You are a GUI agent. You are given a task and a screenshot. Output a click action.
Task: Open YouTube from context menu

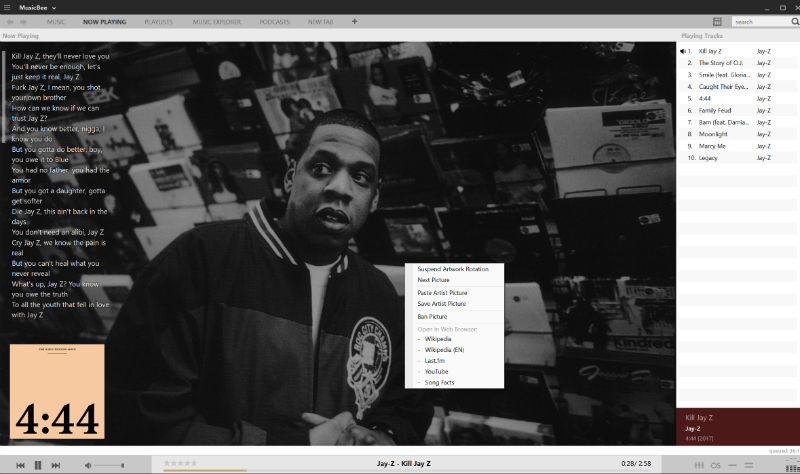(x=454, y=371)
